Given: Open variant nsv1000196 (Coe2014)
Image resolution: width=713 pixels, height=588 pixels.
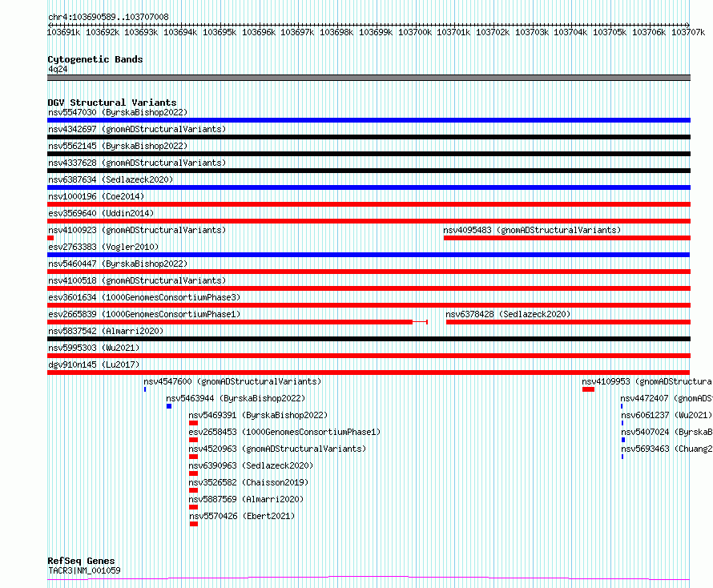Looking at the screenshot, I should (369, 204).
